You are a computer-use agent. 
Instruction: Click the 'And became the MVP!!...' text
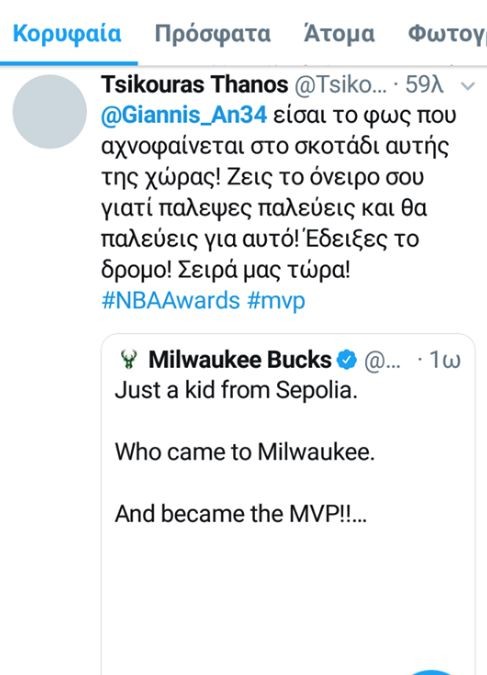tap(241, 514)
